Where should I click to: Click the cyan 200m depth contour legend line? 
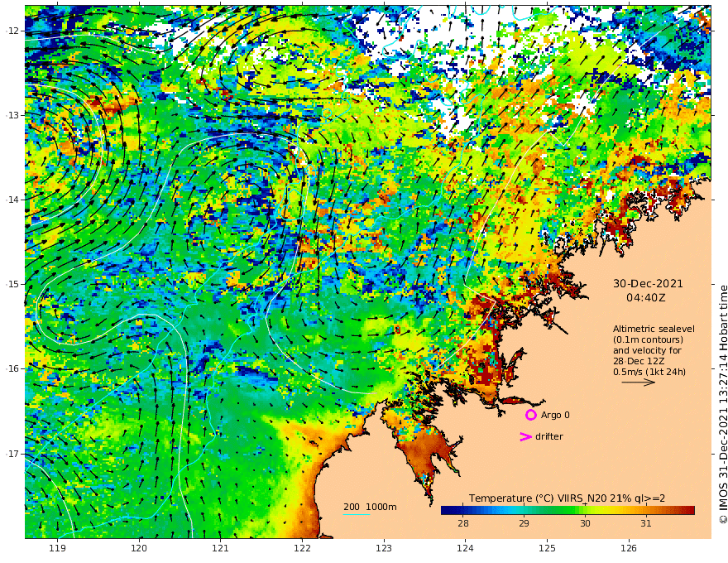pos(356,514)
